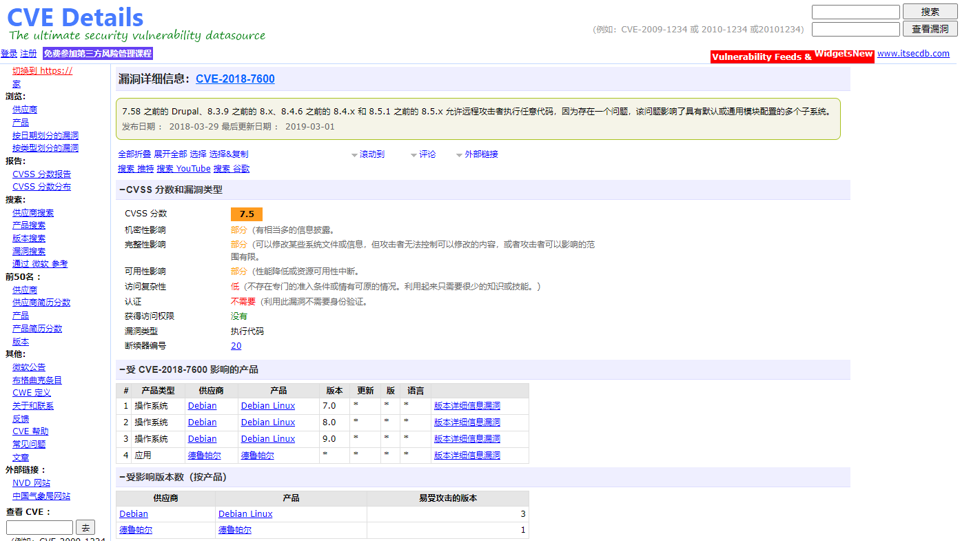Open CVSS 分数报告 in sidebar
This screenshot has height=541, width=980.
click(x=41, y=174)
